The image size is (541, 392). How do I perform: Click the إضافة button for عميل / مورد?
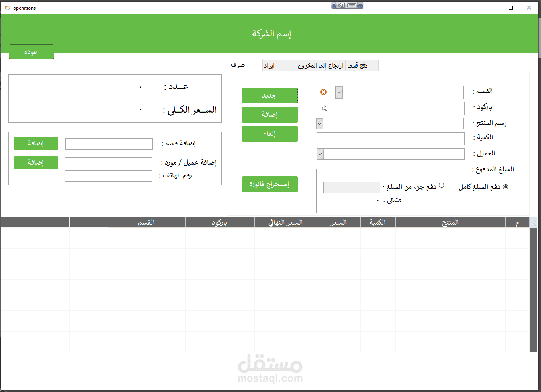coord(36,163)
